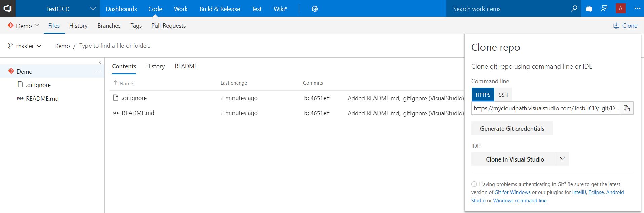Expand Clone in Visual Studio IDE options arrow

point(562,159)
